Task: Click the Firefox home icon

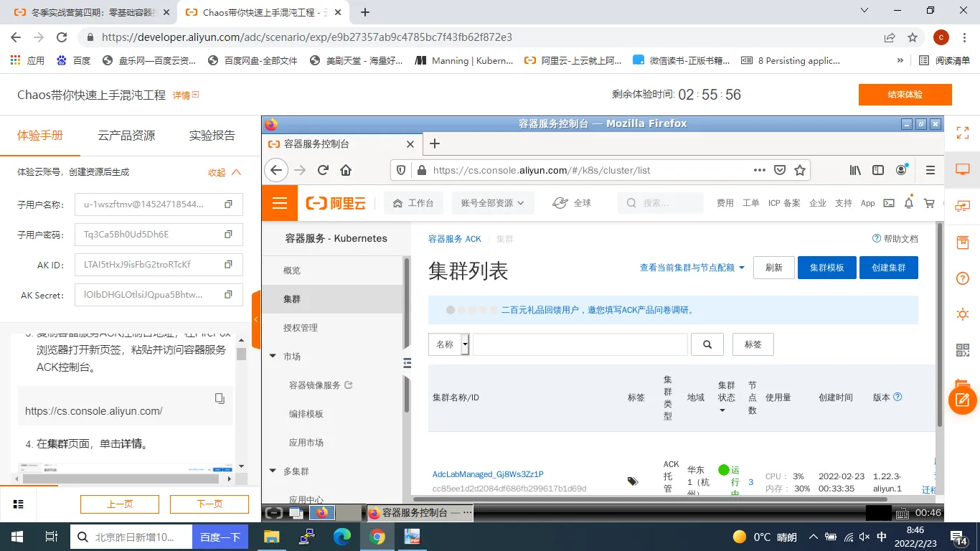Action: [x=346, y=170]
